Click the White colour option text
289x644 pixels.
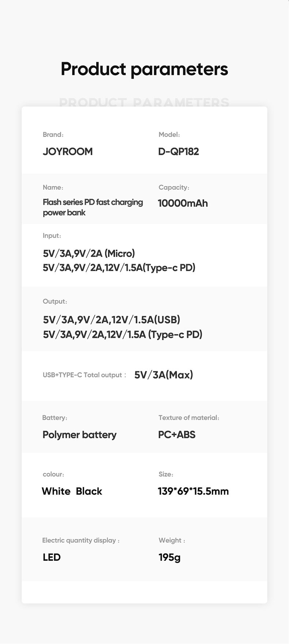click(56, 491)
